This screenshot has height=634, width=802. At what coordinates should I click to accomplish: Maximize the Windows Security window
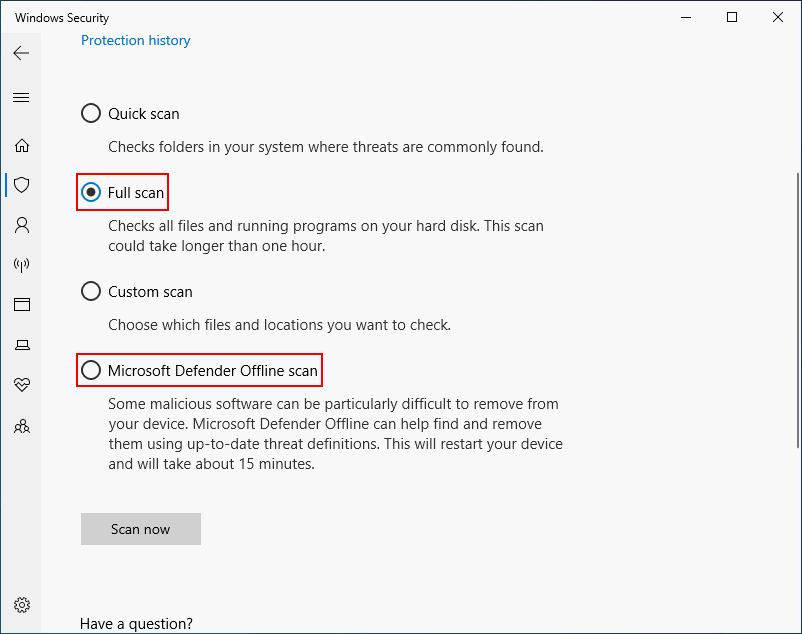coord(732,17)
